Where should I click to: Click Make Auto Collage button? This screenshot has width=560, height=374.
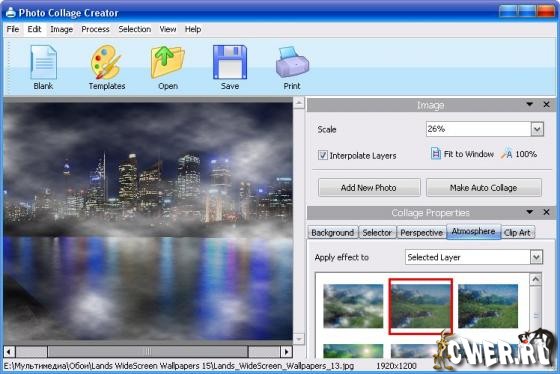point(484,188)
